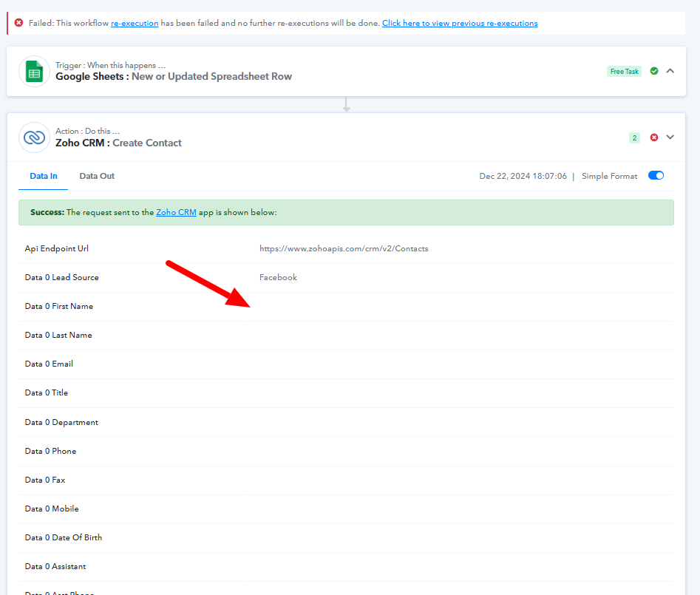Image resolution: width=700 pixels, height=595 pixels.
Task: Click the Data 0 Fax label
Action: [x=45, y=480]
